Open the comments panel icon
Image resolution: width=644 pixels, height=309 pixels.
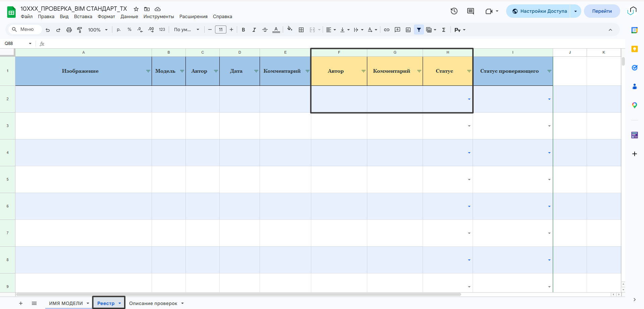coord(471,11)
